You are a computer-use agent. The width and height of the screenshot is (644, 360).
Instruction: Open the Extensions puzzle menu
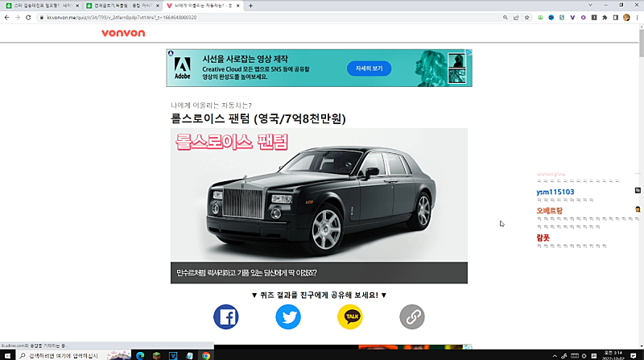(605, 18)
